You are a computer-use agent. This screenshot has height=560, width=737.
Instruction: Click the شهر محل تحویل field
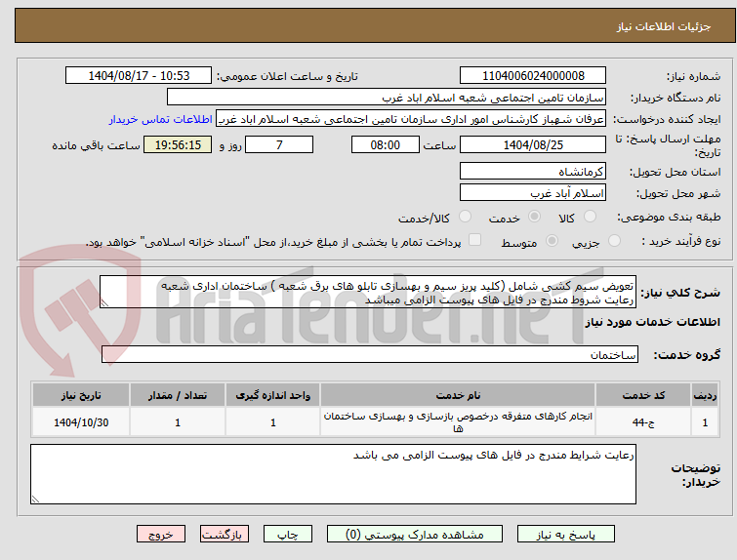(x=533, y=192)
